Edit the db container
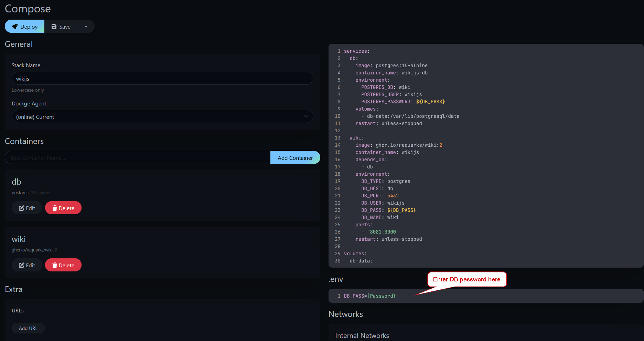 coord(27,208)
